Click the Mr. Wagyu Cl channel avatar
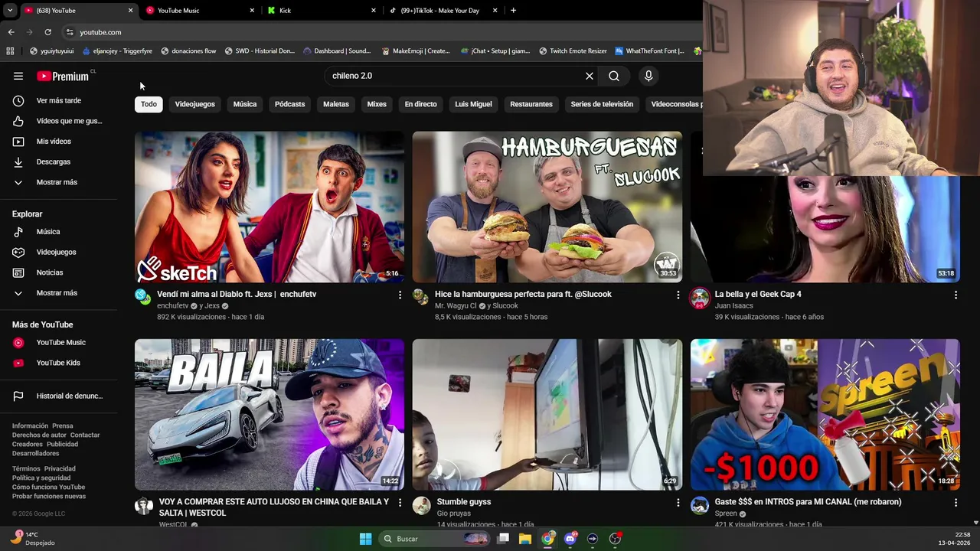The width and height of the screenshot is (980, 551). (x=421, y=297)
